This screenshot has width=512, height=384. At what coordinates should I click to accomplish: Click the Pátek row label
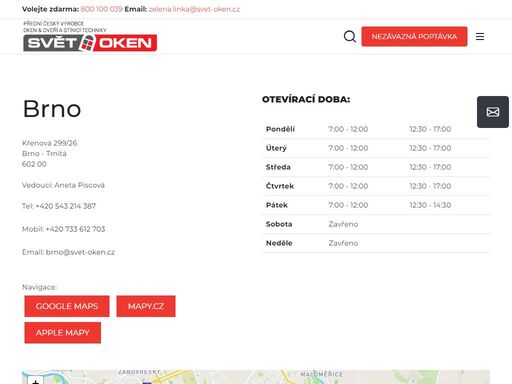pos(277,205)
